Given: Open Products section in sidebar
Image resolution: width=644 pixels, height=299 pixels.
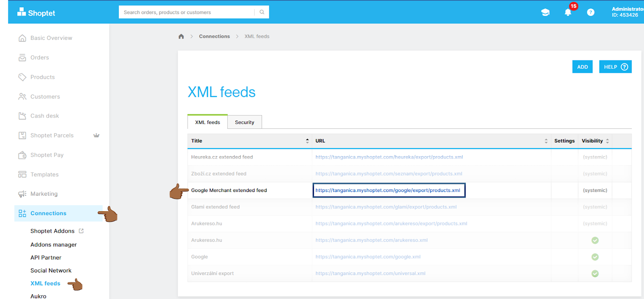Looking at the screenshot, I should click(43, 77).
